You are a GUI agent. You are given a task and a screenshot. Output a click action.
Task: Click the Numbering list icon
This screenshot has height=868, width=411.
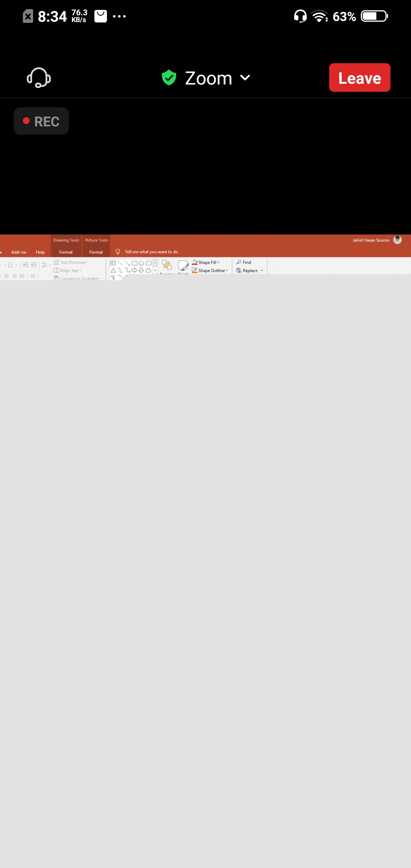(11, 265)
